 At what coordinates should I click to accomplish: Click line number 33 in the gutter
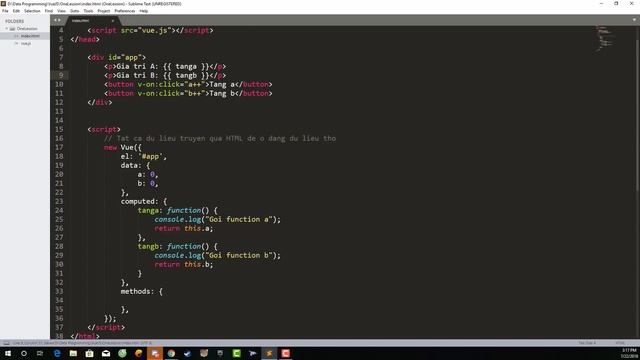point(59,291)
